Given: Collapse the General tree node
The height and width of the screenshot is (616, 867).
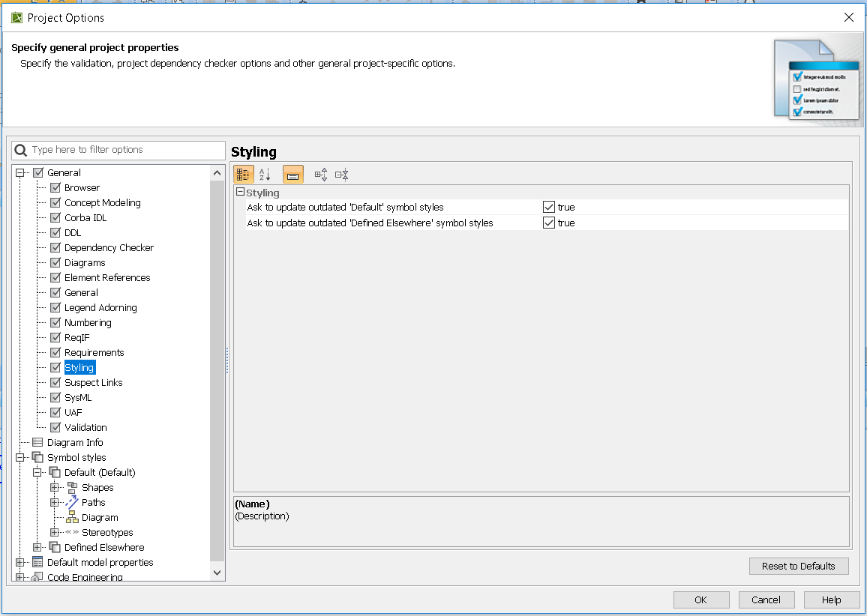Looking at the screenshot, I should pos(20,172).
